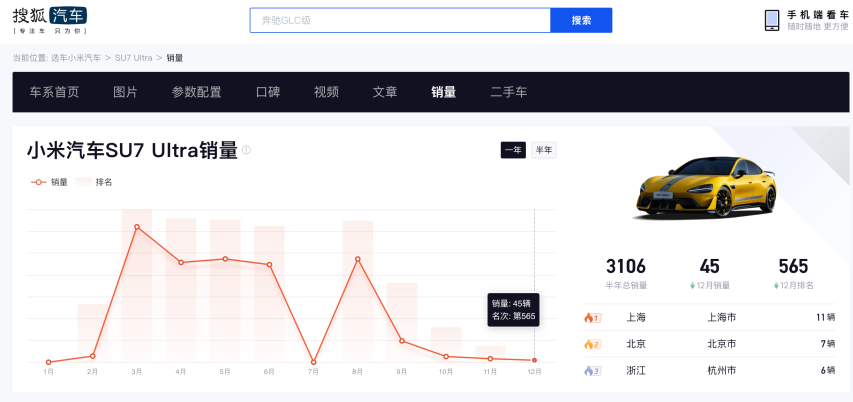Open the SU7 Ultra breadcrumb link

[133, 58]
